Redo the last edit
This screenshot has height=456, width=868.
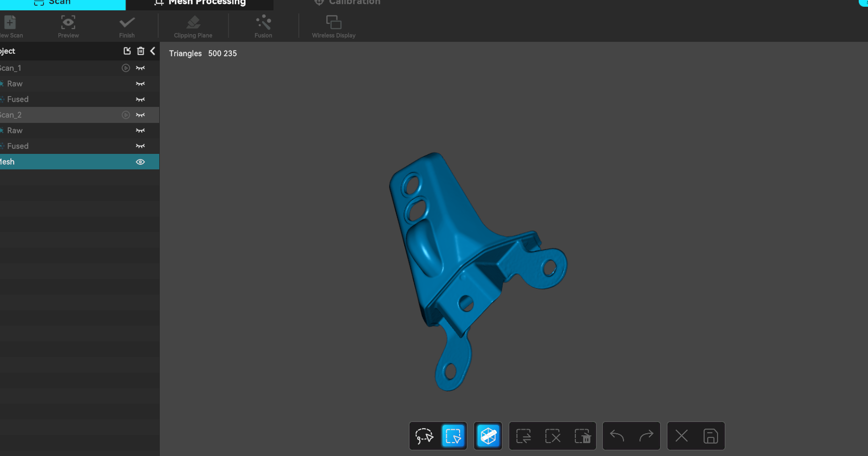point(646,436)
